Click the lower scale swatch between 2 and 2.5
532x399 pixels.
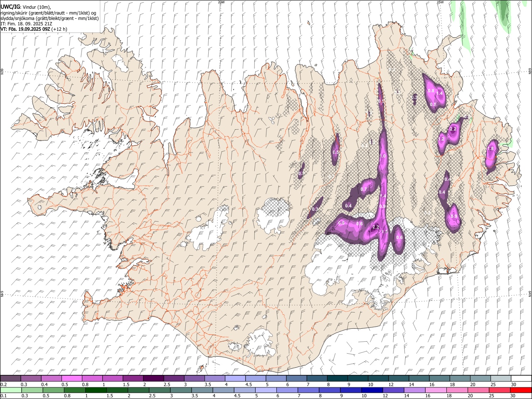pyautogui.click(x=138, y=390)
